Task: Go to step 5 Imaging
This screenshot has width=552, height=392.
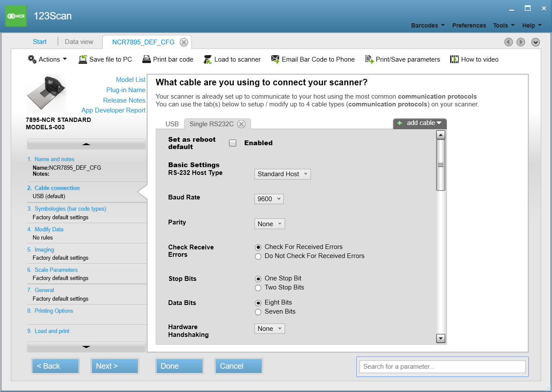Action: tap(44, 250)
